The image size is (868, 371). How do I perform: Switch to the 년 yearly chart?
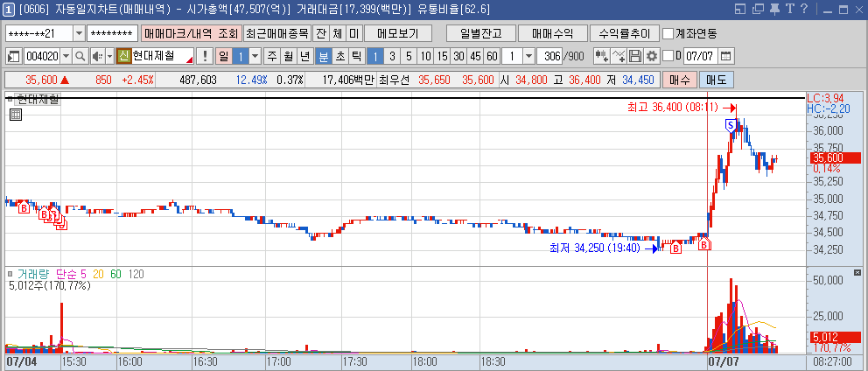[x=305, y=56]
